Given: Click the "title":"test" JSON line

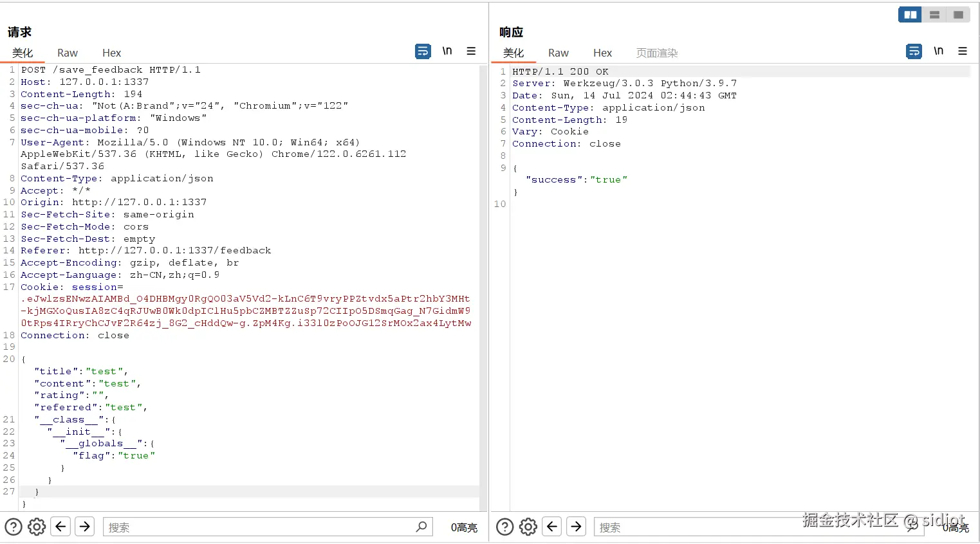Looking at the screenshot, I should (x=81, y=371).
